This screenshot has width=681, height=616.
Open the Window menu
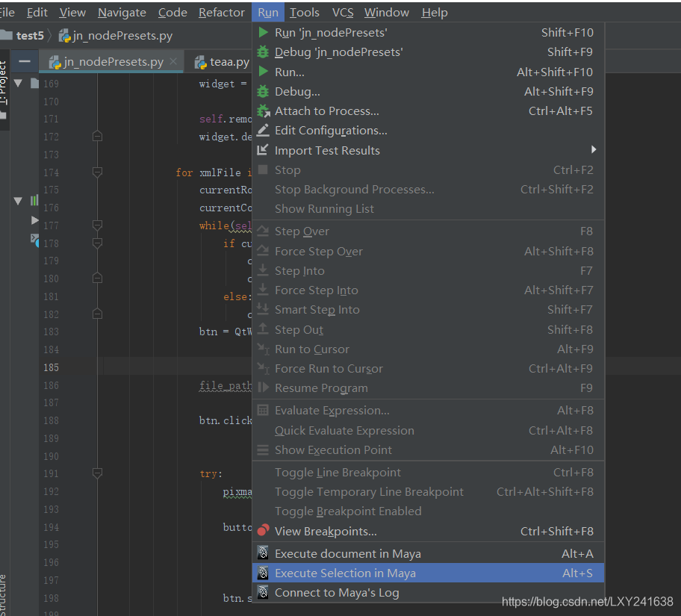click(x=387, y=13)
